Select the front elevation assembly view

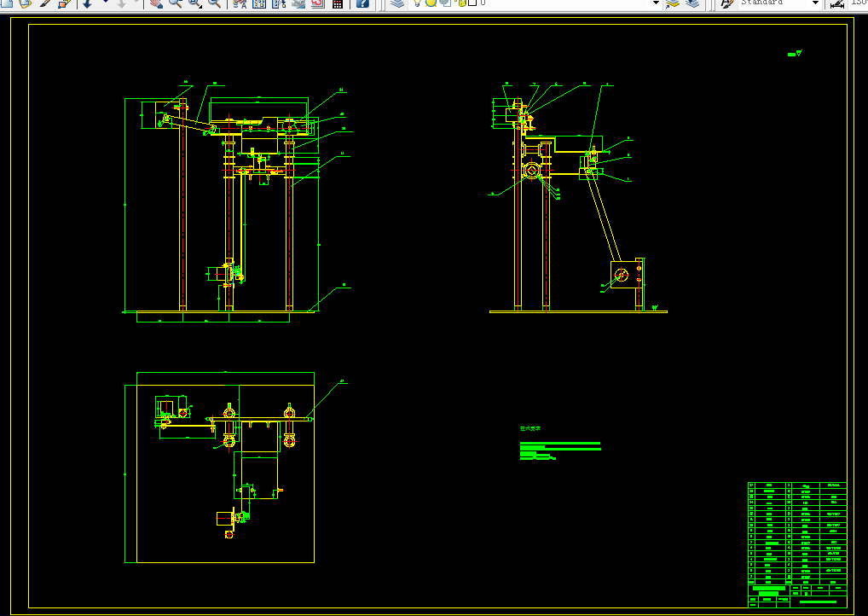click(238, 201)
